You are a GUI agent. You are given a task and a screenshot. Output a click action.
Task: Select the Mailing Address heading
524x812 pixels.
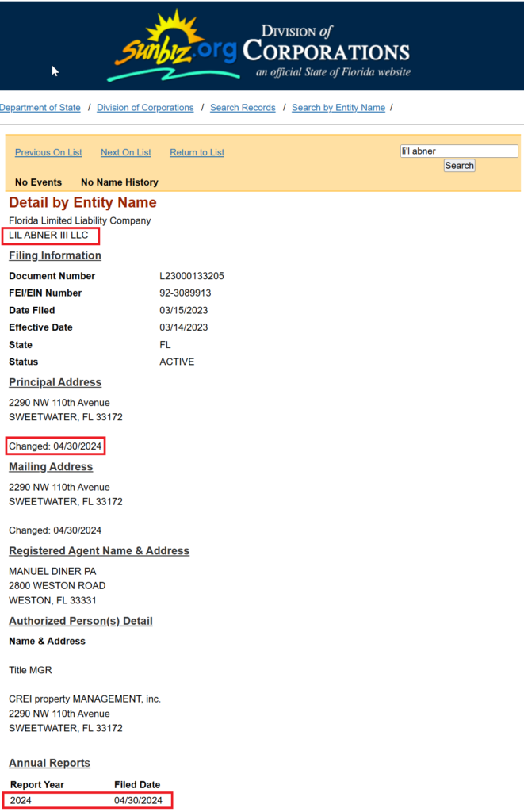pos(51,467)
